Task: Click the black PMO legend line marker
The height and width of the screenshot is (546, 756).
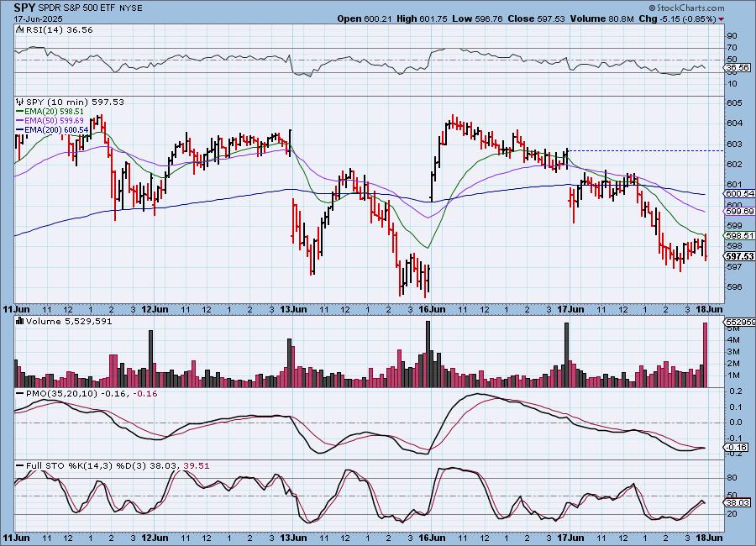Action: click(x=20, y=394)
